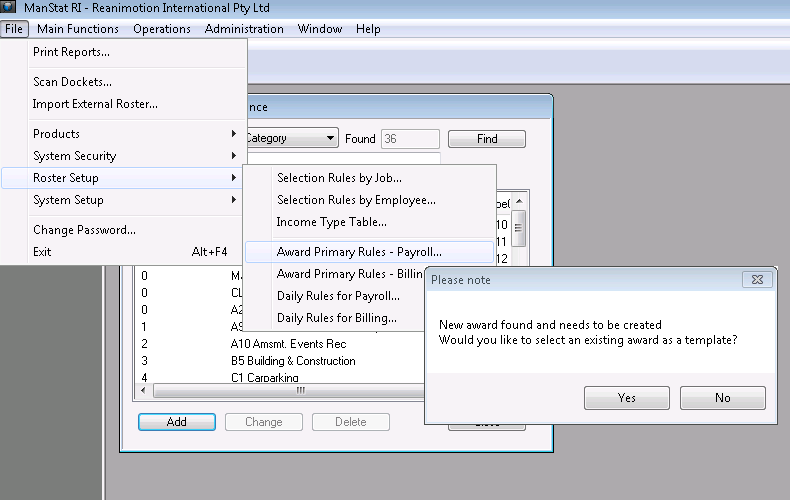
Task: Click Yes in the Please note dialog
Action: click(627, 398)
